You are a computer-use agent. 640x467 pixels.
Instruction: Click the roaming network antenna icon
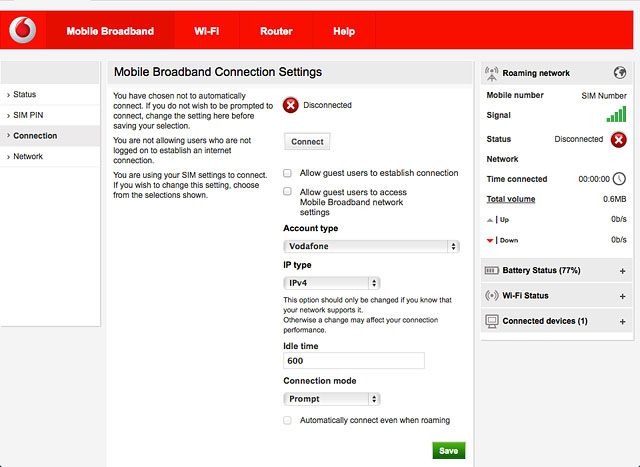click(491, 73)
